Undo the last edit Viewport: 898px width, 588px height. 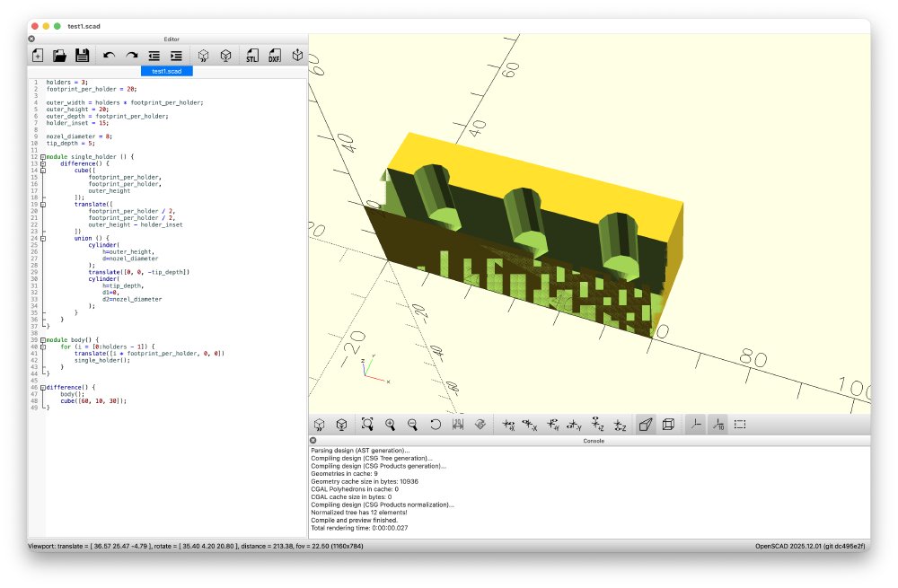pos(109,56)
